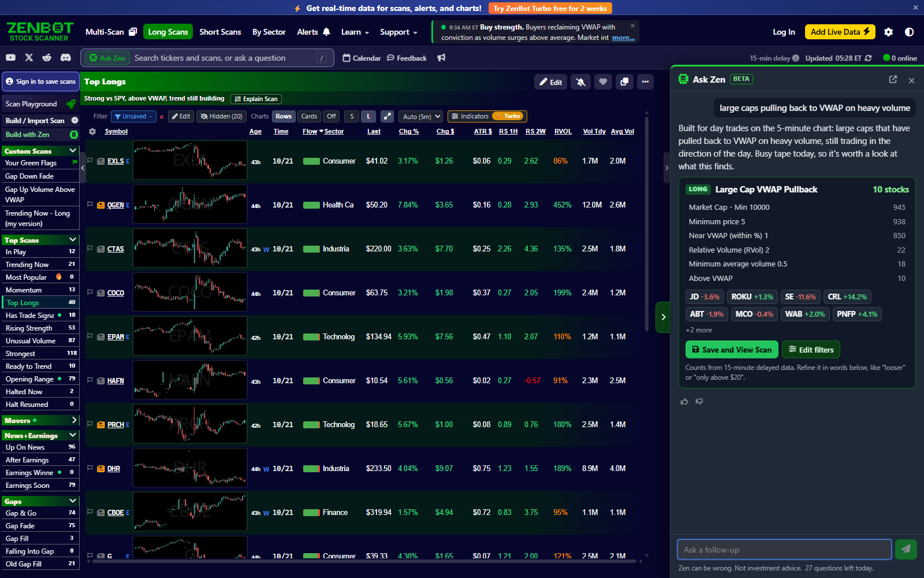924x578 pixels.
Task: Switch chart view to Cards
Action: click(x=309, y=116)
